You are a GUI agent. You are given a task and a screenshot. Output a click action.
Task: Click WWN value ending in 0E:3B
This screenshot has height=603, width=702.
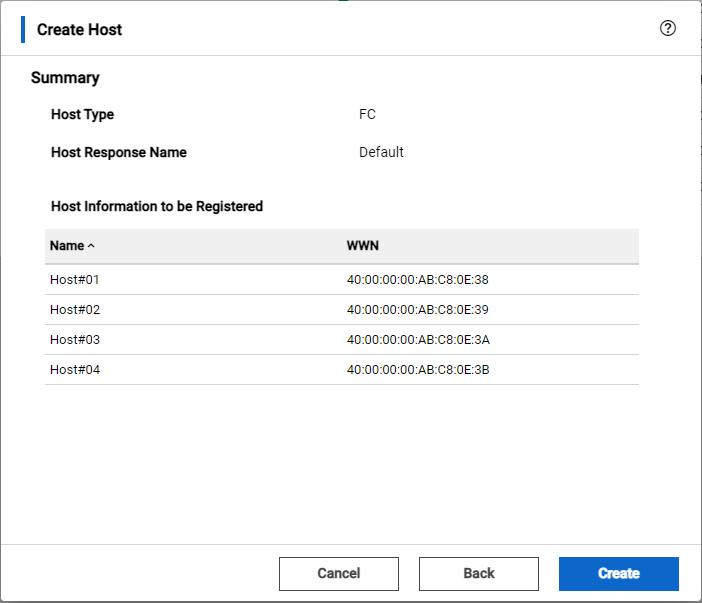[418, 370]
